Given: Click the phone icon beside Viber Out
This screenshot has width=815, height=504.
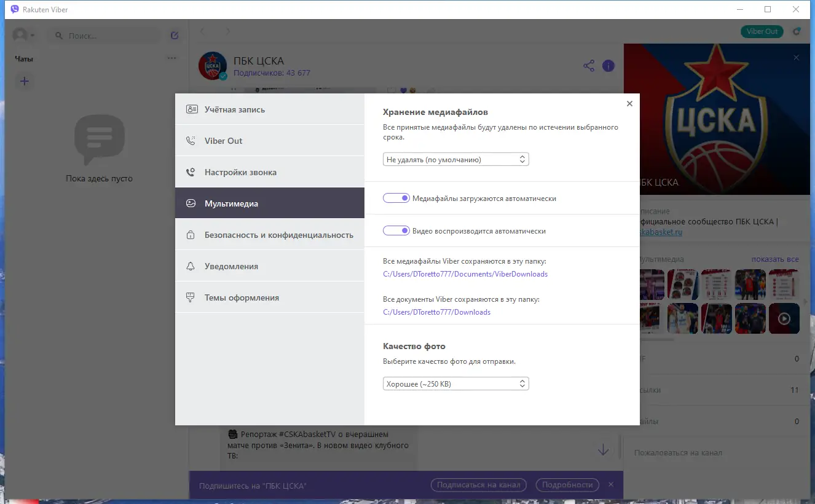Looking at the screenshot, I should 191,141.
